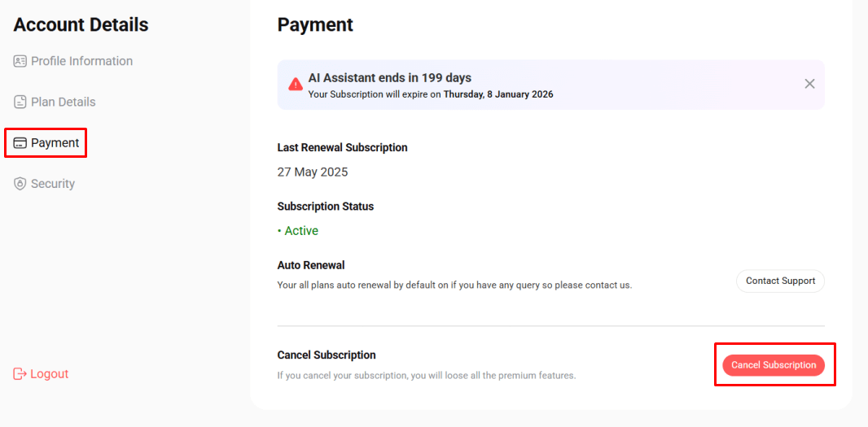This screenshot has height=427, width=868.
Task: Click the red Cancel Subscription button
Action: (774, 366)
